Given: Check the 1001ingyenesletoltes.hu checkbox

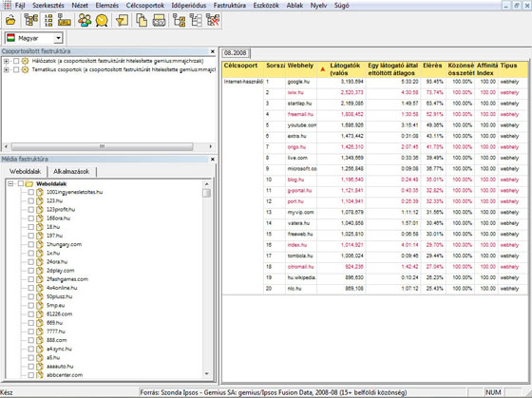Looking at the screenshot, I should [30, 192].
